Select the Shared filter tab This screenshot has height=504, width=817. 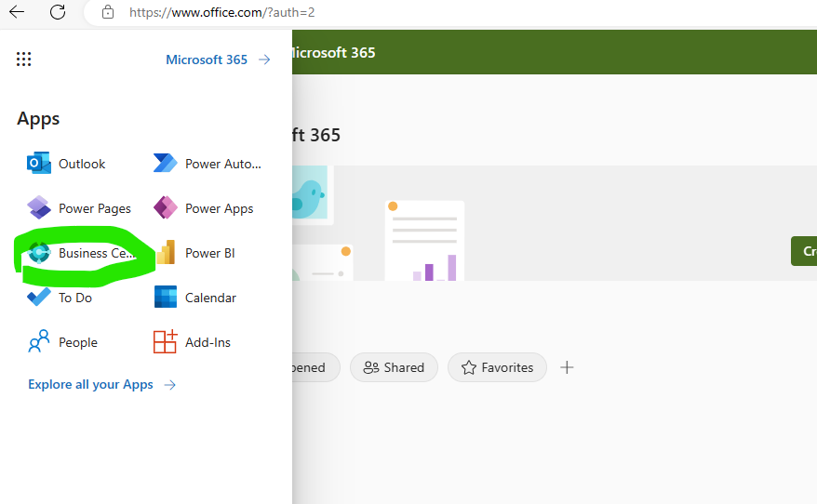[x=394, y=367]
